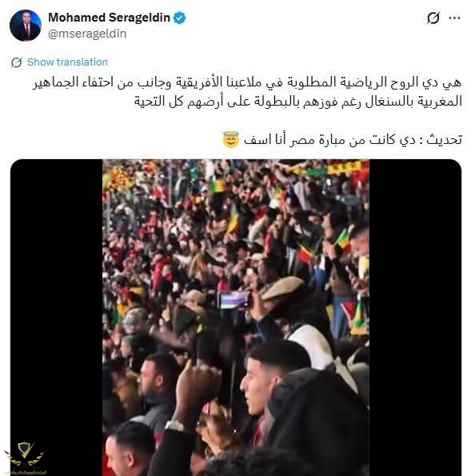Image resolution: width=475 pixels, height=476 pixels.
Task: Click the blue verified badge
Action: click(179, 18)
